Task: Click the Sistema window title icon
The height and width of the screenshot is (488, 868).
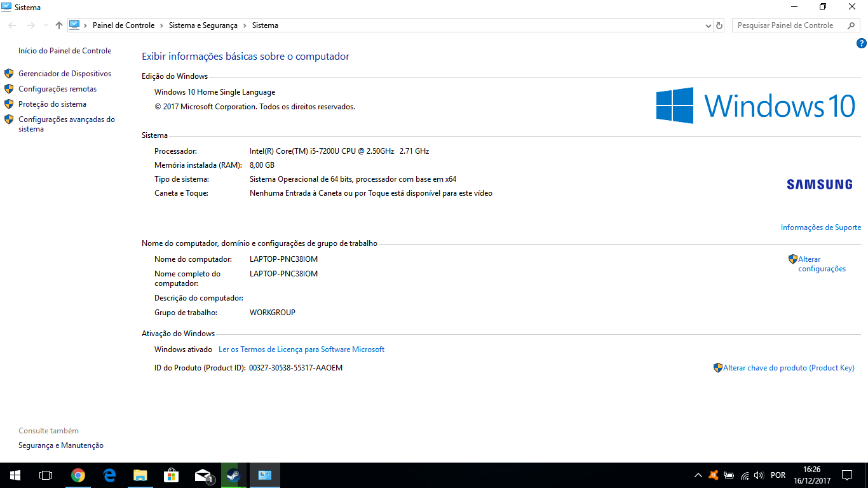Action: pyautogui.click(x=6, y=8)
